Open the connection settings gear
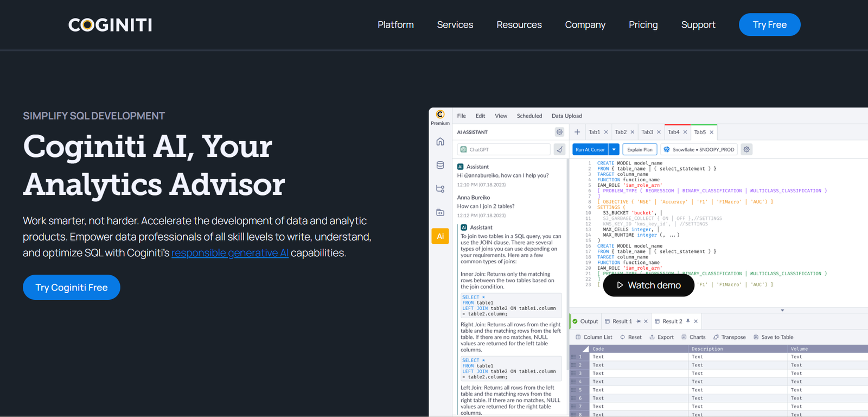This screenshot has width=868, height=417. [x=746, y=149]
